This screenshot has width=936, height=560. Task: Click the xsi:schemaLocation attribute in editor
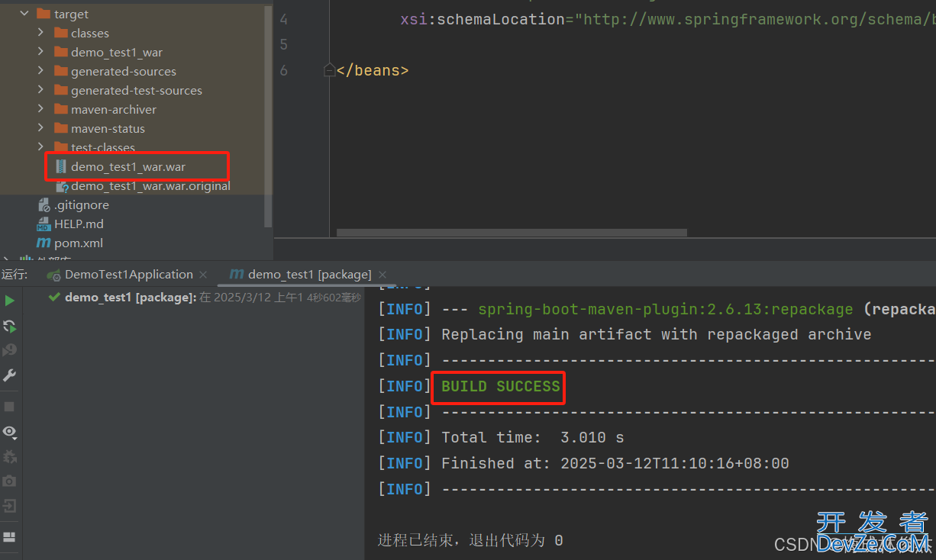[x=483, y=19]
